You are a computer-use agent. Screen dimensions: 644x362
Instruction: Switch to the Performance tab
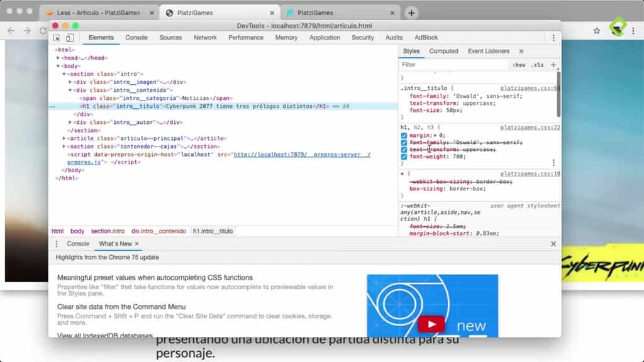tap(246, 38)
